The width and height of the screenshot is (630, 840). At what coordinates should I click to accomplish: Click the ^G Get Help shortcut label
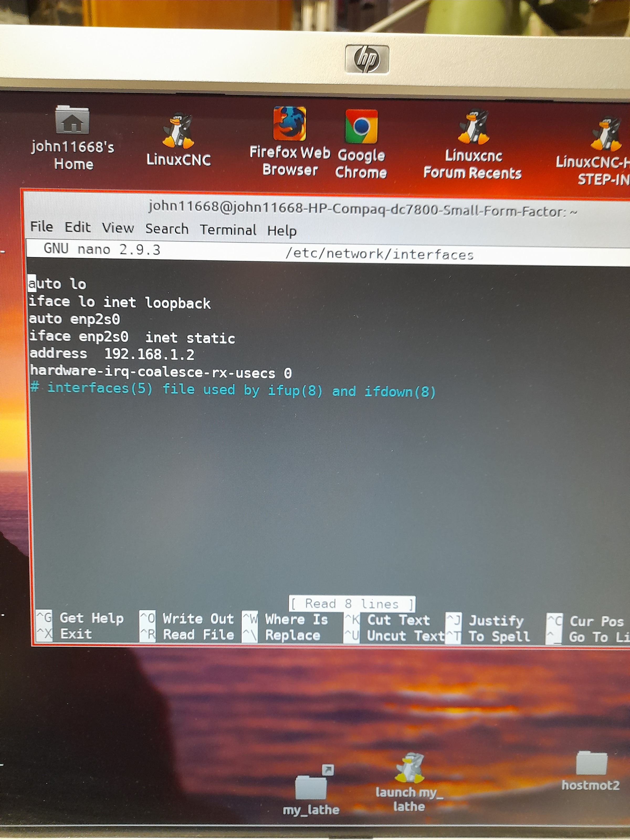(x=80, y=618)
